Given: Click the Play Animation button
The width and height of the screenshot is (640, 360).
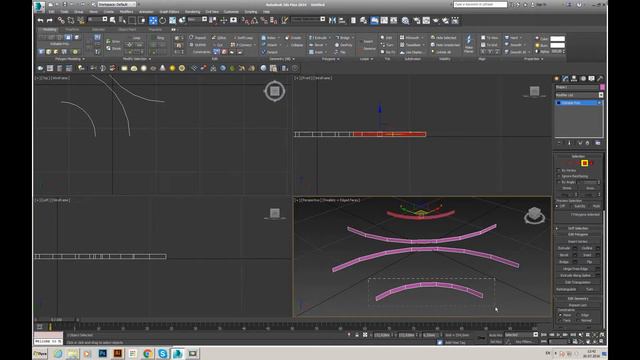Looking at the screenshot, I should point(558,335).
